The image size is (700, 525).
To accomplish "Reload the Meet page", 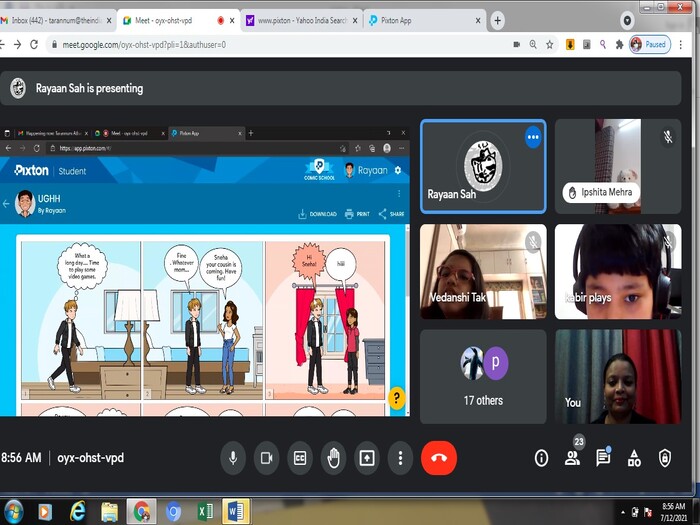I will [x=34, y=45].
